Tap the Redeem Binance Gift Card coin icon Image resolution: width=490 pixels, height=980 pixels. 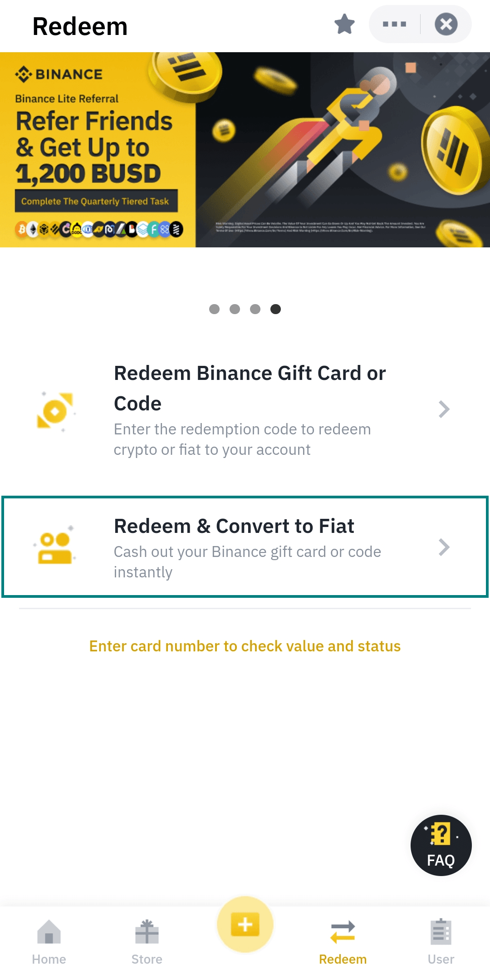click(55, 411)
